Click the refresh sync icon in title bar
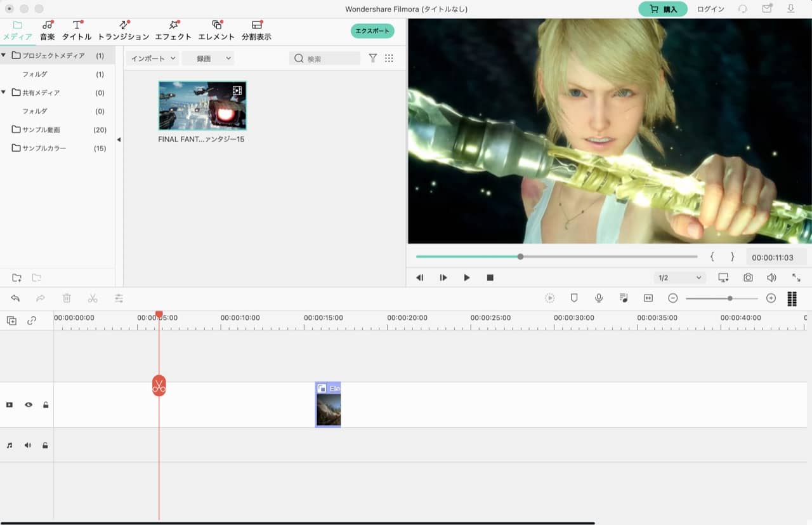This screenshot has width=812, height=525. pos(742,9)
